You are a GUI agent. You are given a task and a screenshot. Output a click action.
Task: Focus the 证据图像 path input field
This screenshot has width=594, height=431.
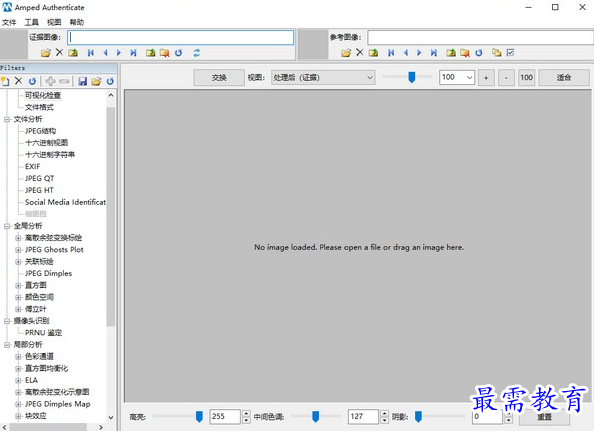pos(181,37)
